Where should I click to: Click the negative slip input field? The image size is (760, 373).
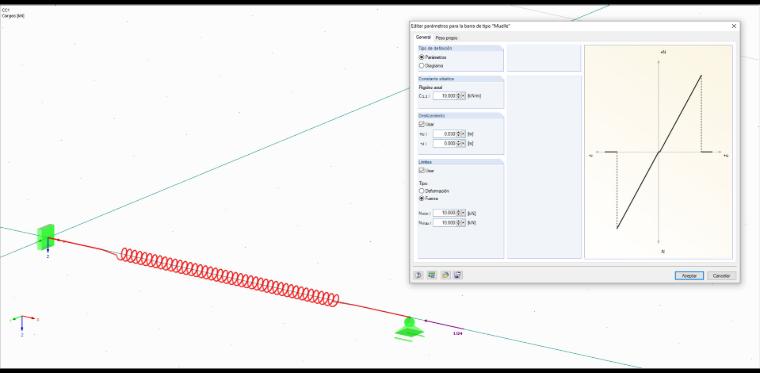point(445,143)
